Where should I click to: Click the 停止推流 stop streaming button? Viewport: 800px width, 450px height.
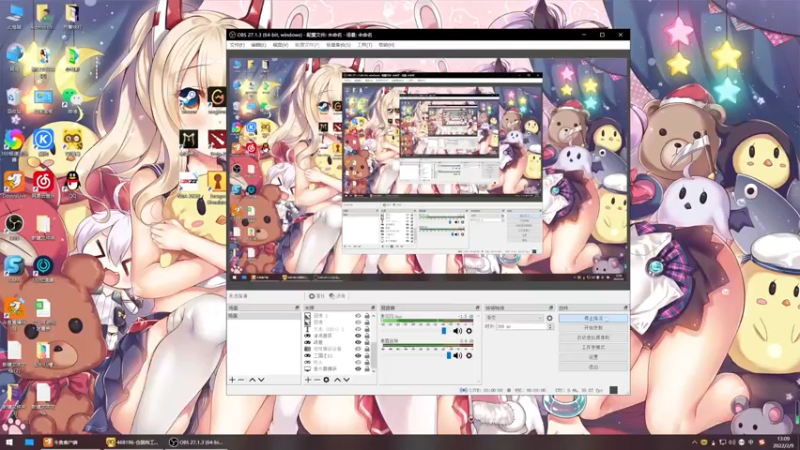point(593,318)
